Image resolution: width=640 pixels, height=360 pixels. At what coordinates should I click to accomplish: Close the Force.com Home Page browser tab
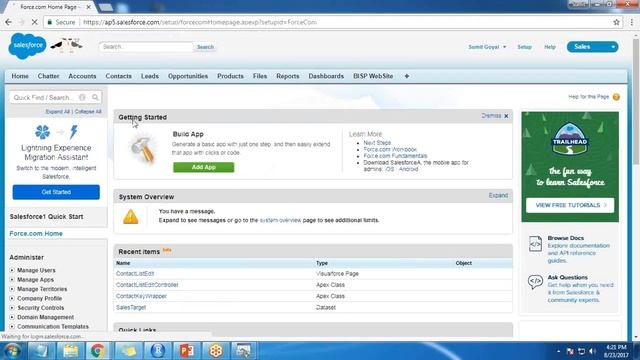[88, 7]
